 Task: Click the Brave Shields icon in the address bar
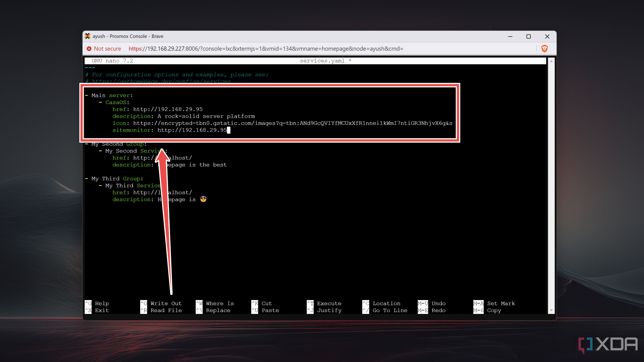545,49
